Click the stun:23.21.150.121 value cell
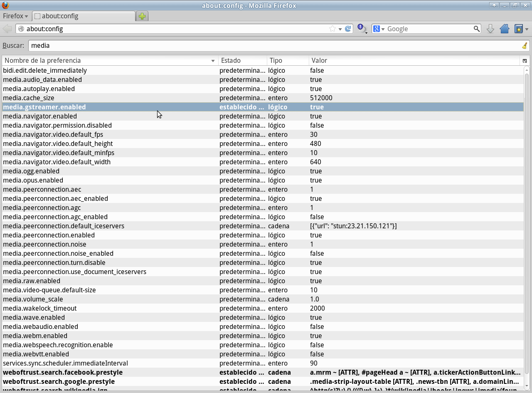This screenshot has height=393, width=532. pyautogui.click(x=353, y=226)
